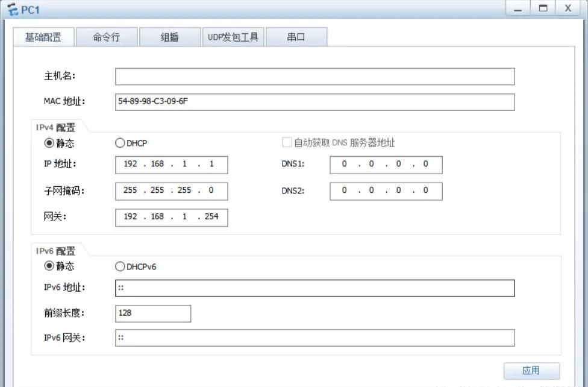This screenshot has height=387, width=588.
Task: Click the PC1 app icon in title bar
Action: pyautogui.click(x=11, y=10)
